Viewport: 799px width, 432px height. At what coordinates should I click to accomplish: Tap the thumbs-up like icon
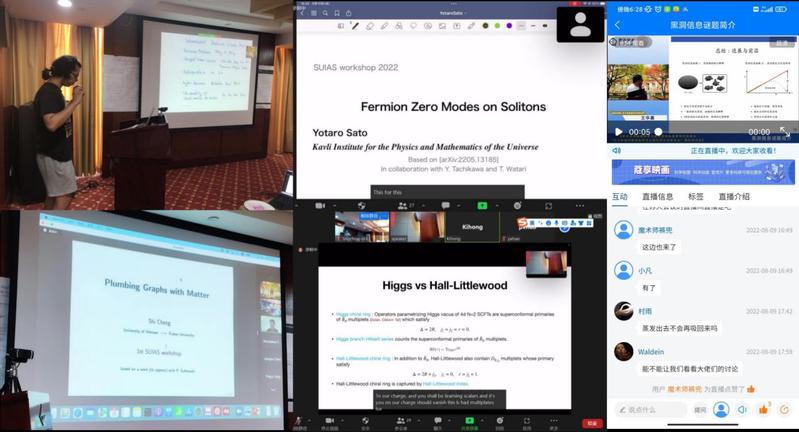coord(764,410)
